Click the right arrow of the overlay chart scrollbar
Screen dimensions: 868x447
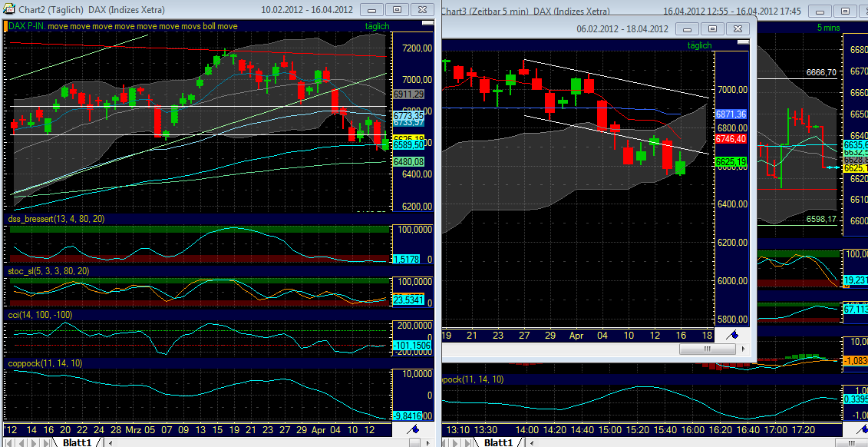pos(741,348)
